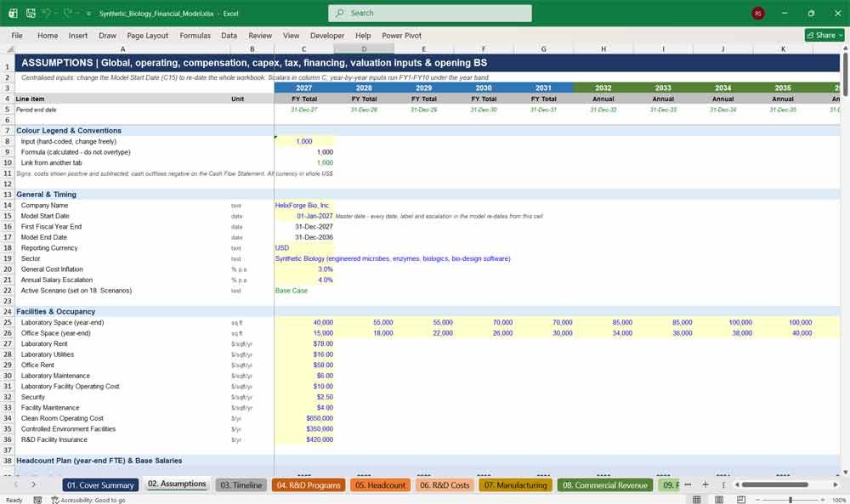Image resolution: width=850 pixels, height=504 pixels.
Task: Select column D header
Action: (364, 48)
